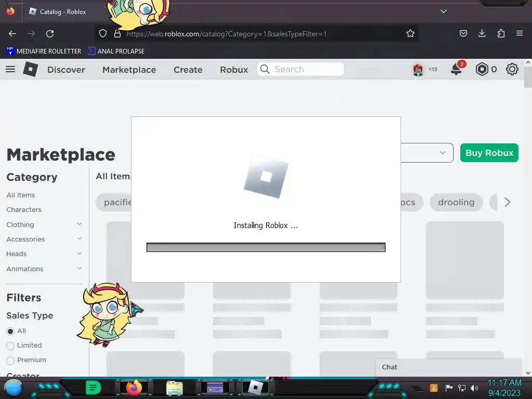Select the Limited sales type radio

(x=10, y=345)
